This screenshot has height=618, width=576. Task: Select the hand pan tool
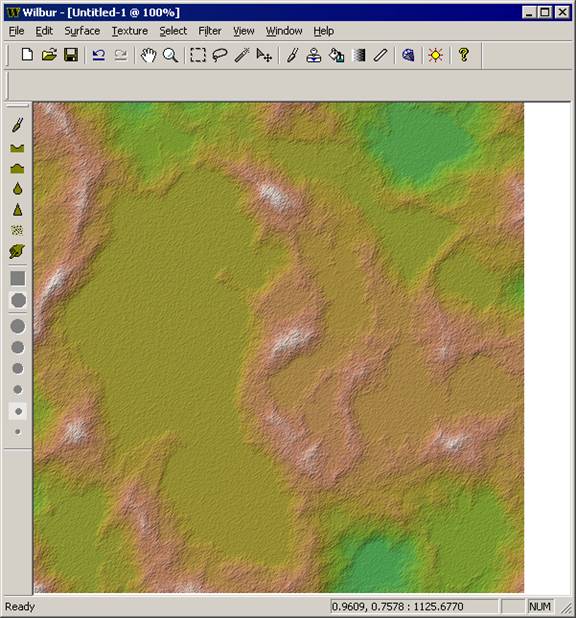pyautogui.click(x=148, y=55)
